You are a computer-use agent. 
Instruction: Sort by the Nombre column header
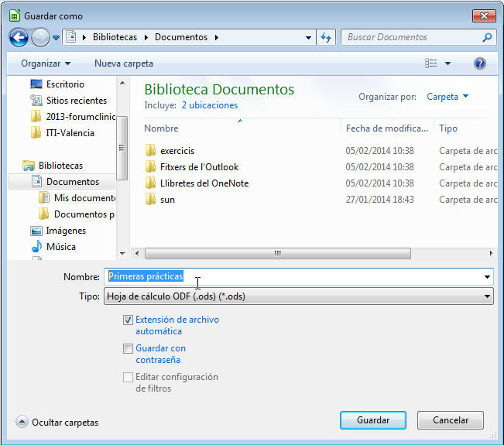(x=161, y=128)
